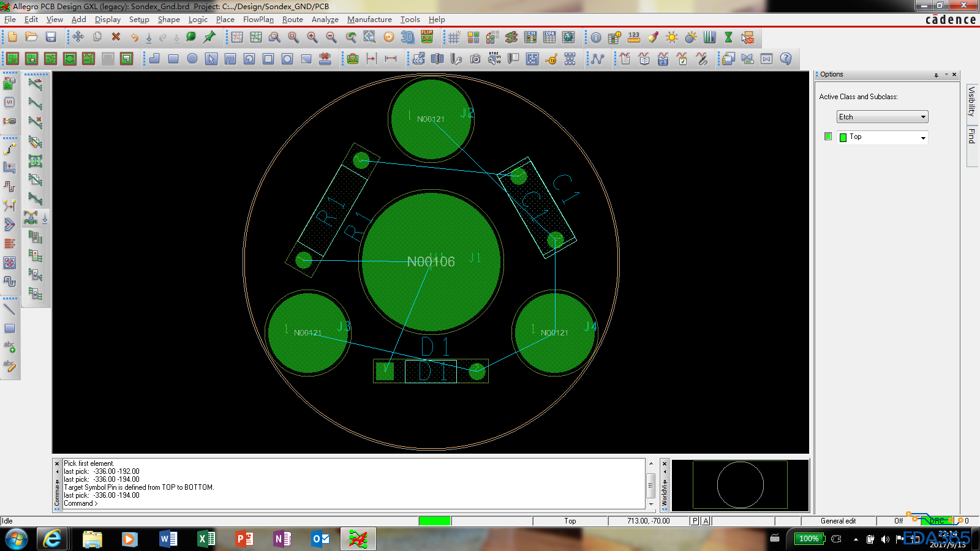Open the Display menu
Image resolution: width=980 pixels, height=551 pixels.
click(108, 20)
